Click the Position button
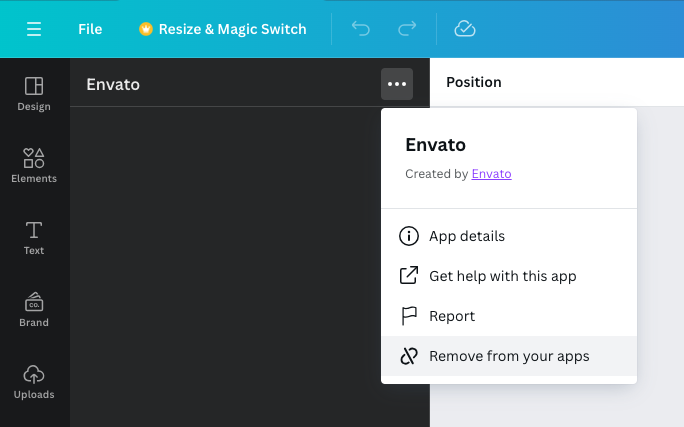This screenshot has width=684, height=427. (x=474, y=82)
